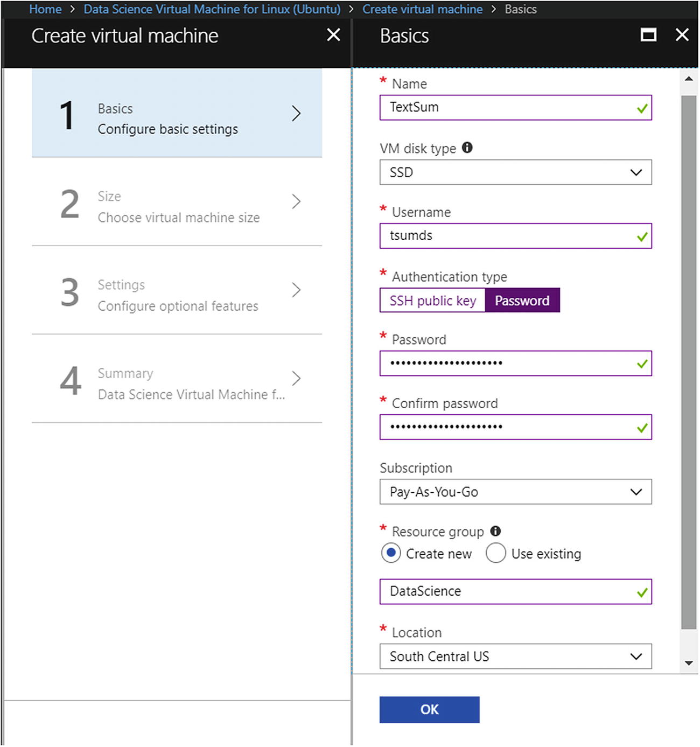This screenshot has width=700, height=747.
Task: Select the Create new resource group option
Action: (x=391, y=553)
